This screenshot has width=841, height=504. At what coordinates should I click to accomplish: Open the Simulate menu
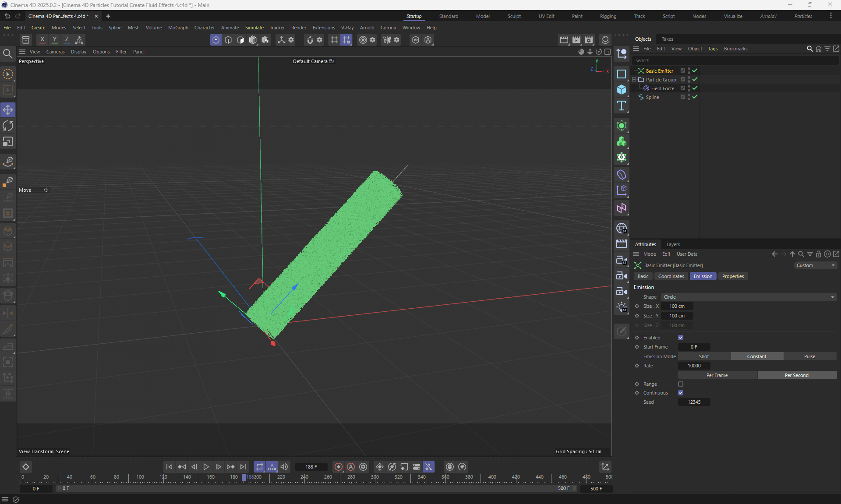(254, 28)
